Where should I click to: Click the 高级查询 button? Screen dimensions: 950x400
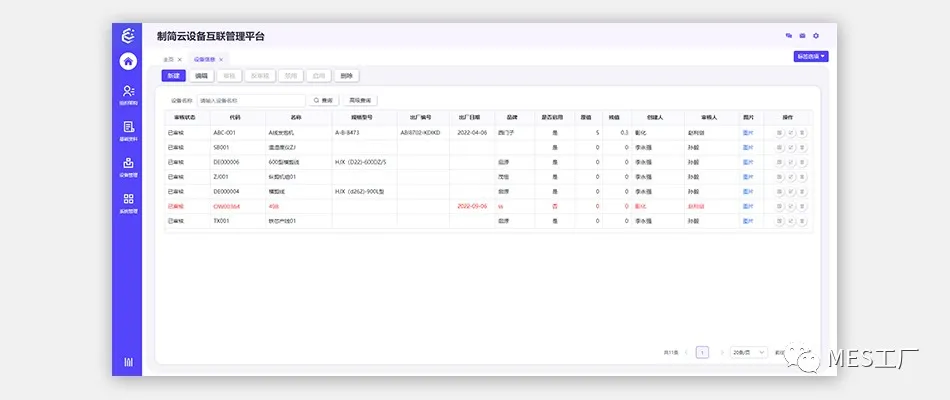pyautogui.click(x=358, y=101)
